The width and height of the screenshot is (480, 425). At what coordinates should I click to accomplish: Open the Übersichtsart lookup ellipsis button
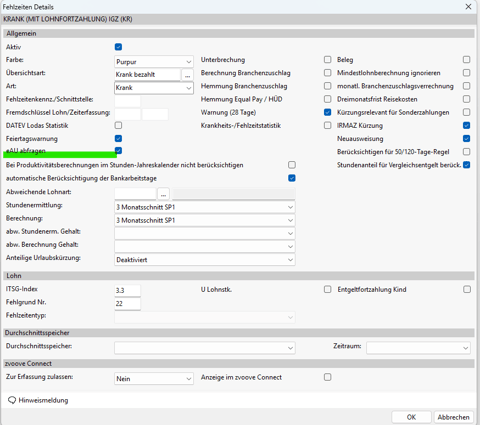(x=187, y=75)
